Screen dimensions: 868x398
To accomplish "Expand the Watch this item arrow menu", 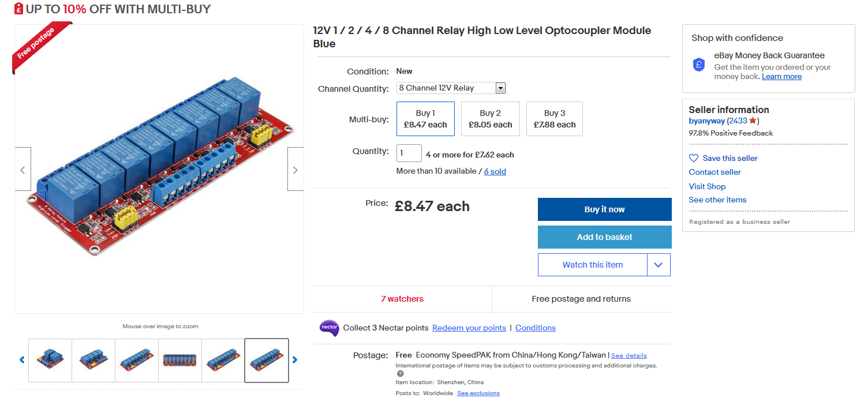I will click(659, 265).
